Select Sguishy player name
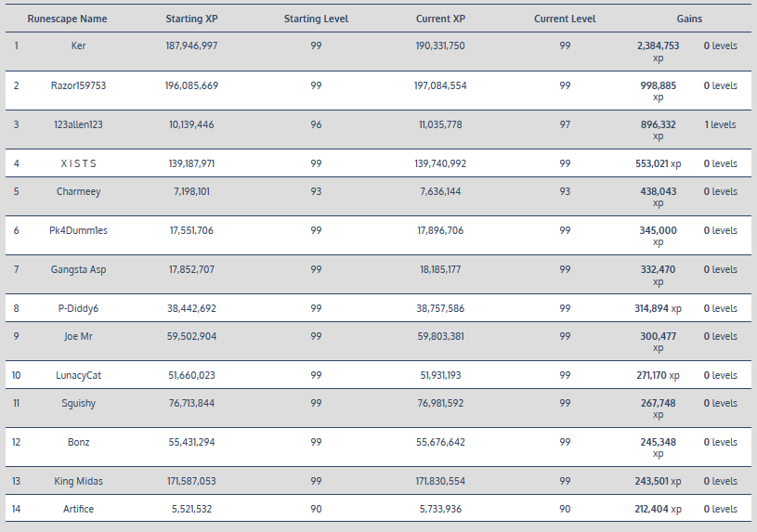The height and width of the screenshot is (532, 757). (x=79, y=403)
